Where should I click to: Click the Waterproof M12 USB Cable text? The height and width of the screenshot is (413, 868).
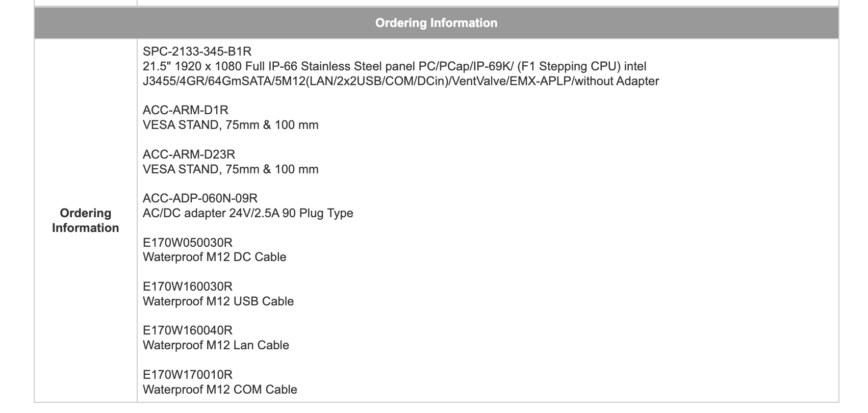coord(218,301)
